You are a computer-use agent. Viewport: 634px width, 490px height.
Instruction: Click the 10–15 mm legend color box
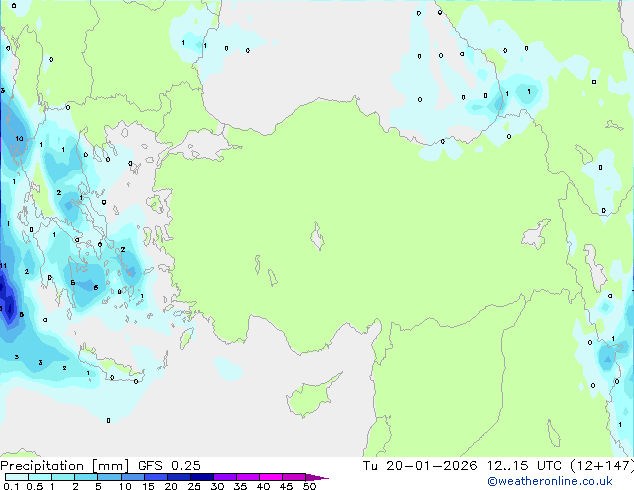(x=132, y=477)
